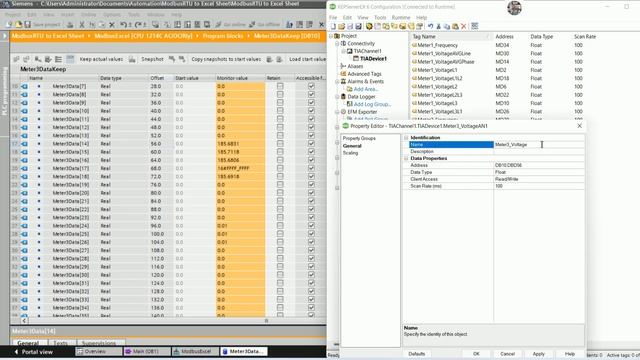Toggle Retain checkbox for Meter3Data[7]
The width and height of the screenshot is (640, 360).
coord(280,86)
